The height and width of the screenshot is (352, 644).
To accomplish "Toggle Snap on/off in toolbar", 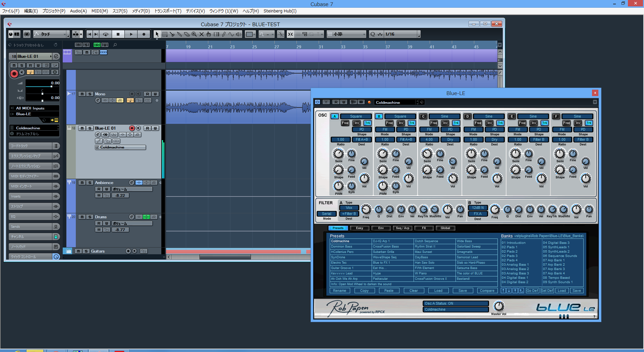I will [x=290, y=34].
